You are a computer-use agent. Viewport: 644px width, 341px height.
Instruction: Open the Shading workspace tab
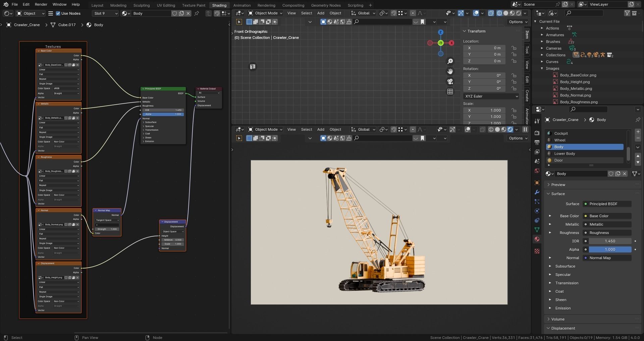pos(219,5)
